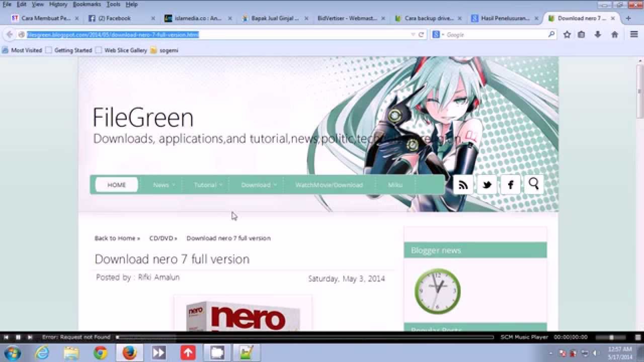Click stop button in SCM Music Player
The width and height of the screenshot is (644, 362).
[x=18, y=337]
